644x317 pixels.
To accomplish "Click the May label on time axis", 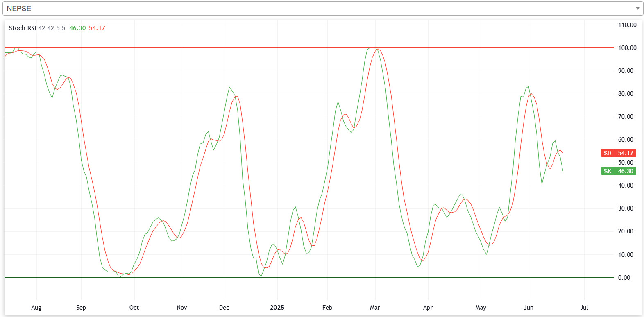I will click(481, 308).
